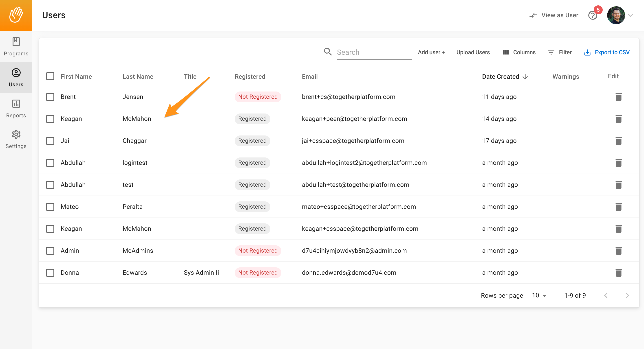Viewport: 644px width, 349px height.
Task: Open the Programs sidebar section
Action: click(x=16, y=47)
